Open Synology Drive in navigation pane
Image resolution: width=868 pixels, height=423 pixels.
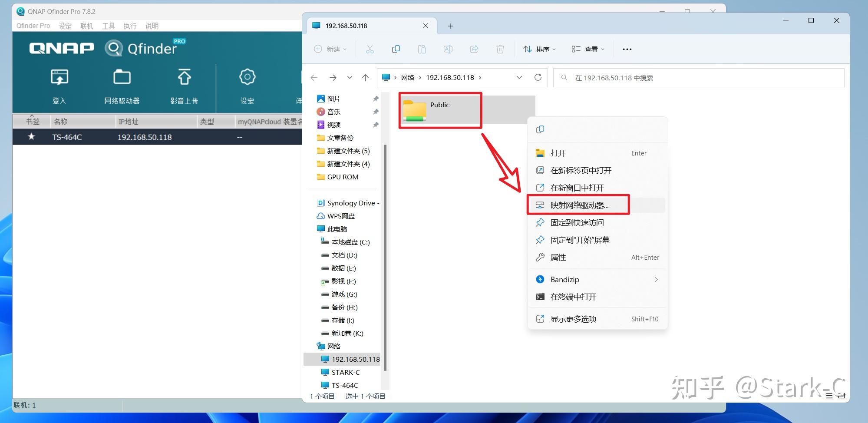coord(348,203)
